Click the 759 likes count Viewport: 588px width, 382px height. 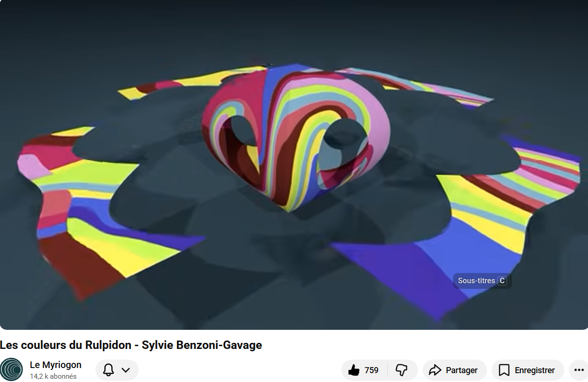coord(372,370)
